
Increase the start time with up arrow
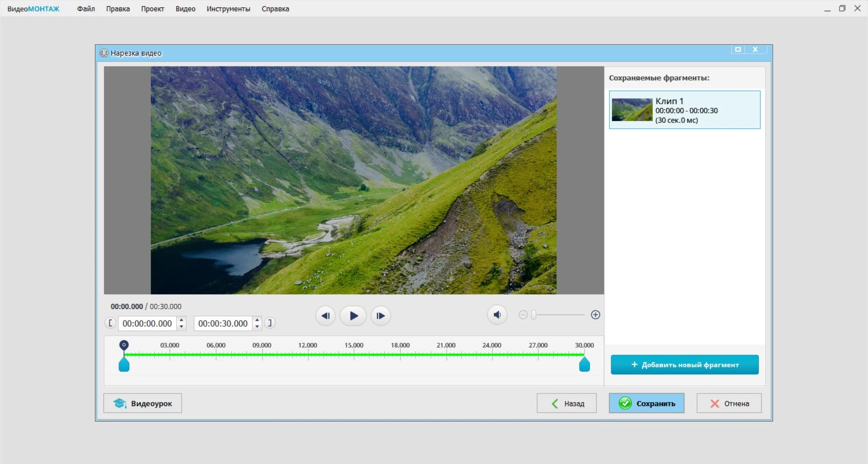point(181,320)
